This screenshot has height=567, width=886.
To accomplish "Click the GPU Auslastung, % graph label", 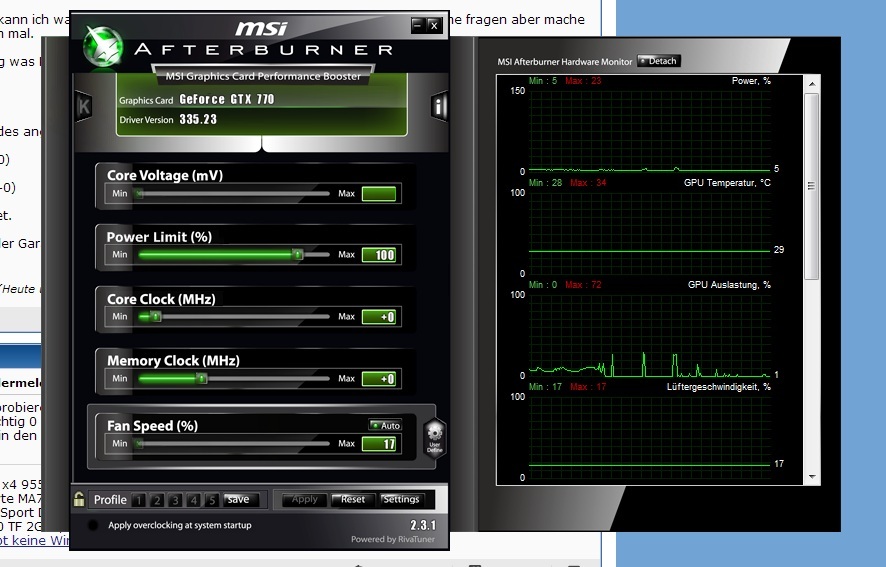I will tap(729, 284).
